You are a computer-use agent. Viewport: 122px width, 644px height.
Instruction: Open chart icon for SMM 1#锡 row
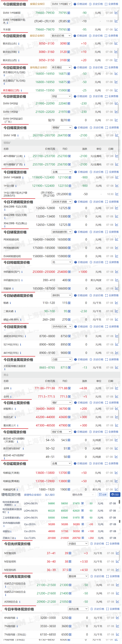[117, 135]
